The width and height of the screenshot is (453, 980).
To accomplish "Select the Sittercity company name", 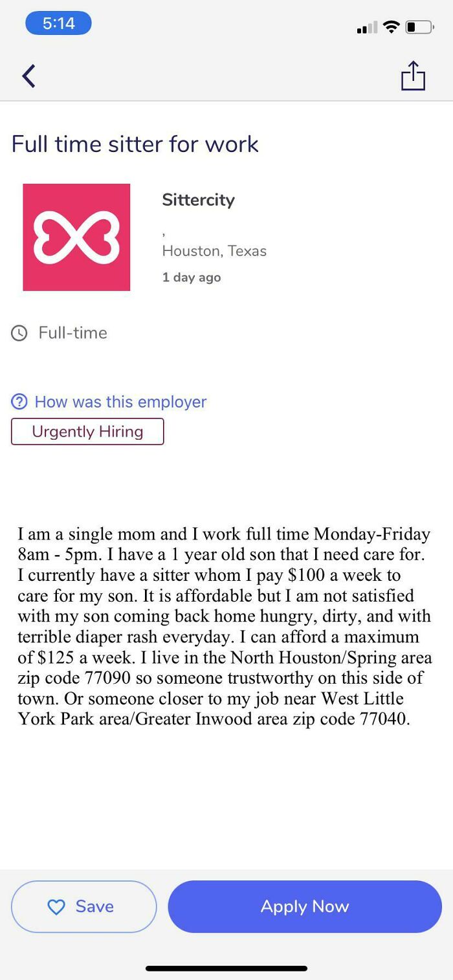I will point(198,200).
